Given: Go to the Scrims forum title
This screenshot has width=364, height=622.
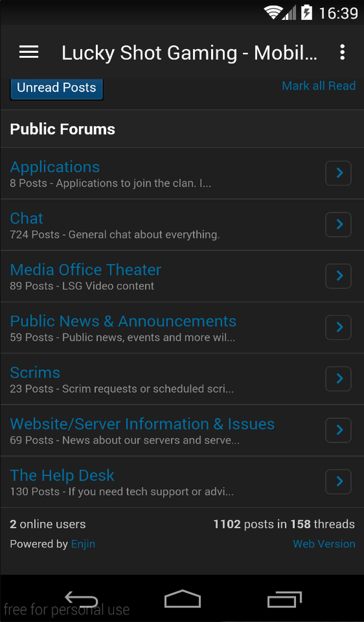Looking at the screenshot, I should tap(35, 372).
